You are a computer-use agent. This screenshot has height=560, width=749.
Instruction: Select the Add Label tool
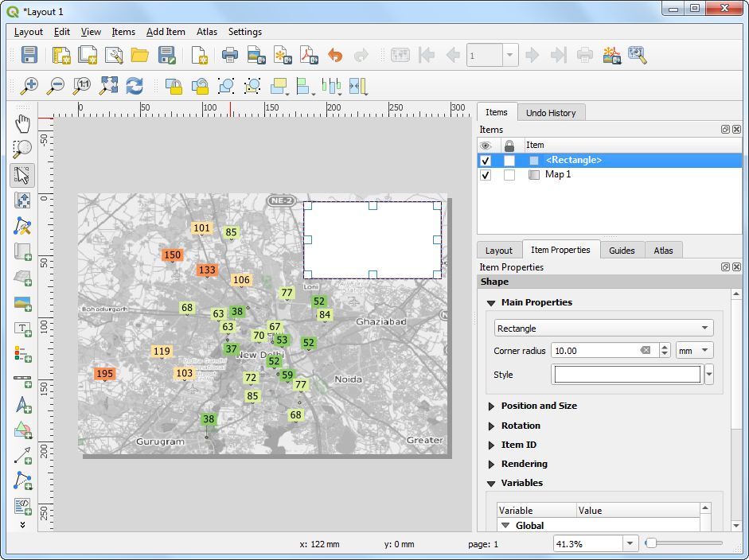click(x=23, y=328)
